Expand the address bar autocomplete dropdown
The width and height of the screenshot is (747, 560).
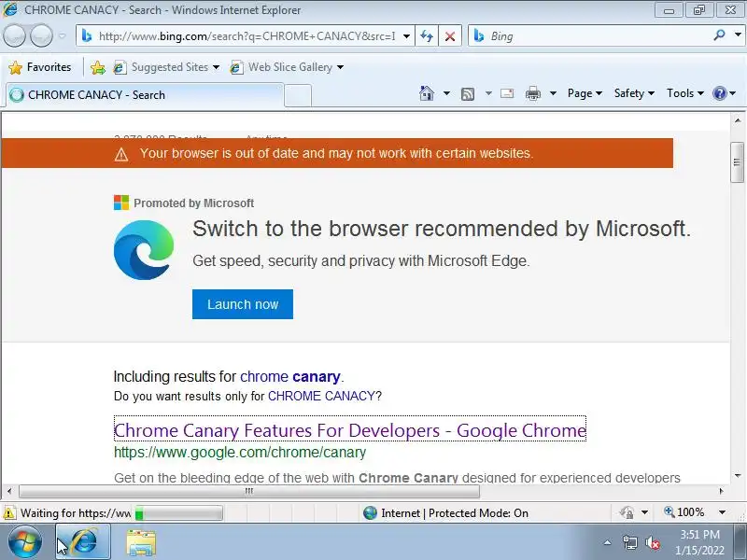click(406, 36)
